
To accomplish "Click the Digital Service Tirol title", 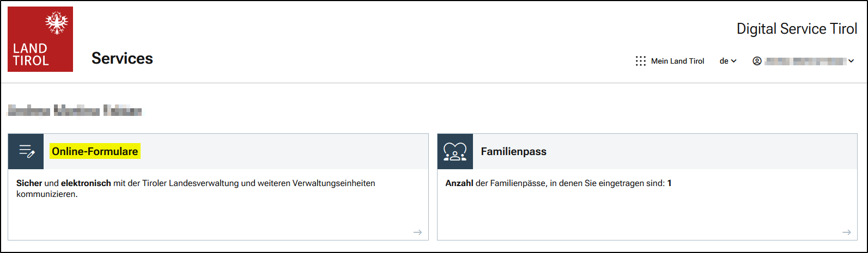I will tap(797, 29).
